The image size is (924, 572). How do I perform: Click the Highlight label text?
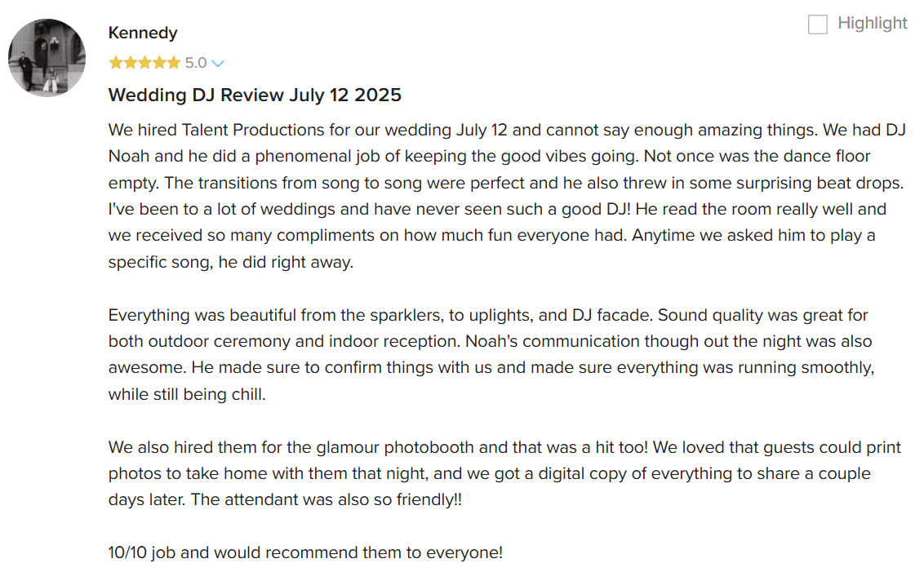(872, 24)
